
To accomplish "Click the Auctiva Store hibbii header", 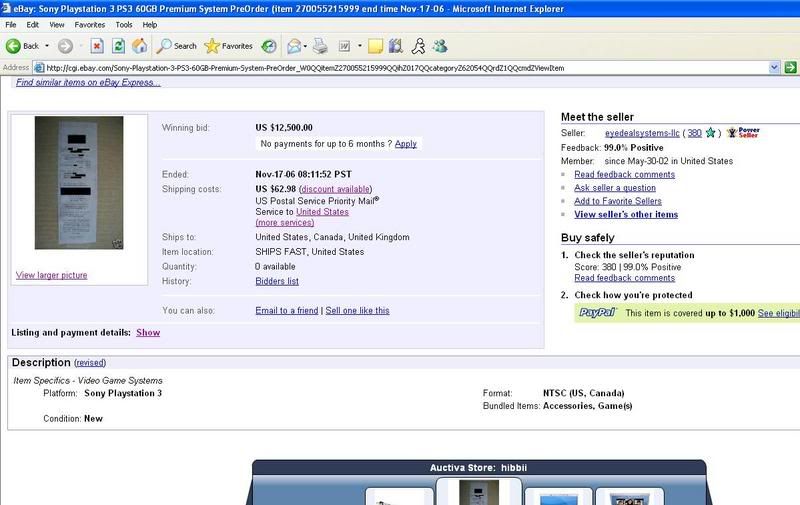I will pos(479,468).
